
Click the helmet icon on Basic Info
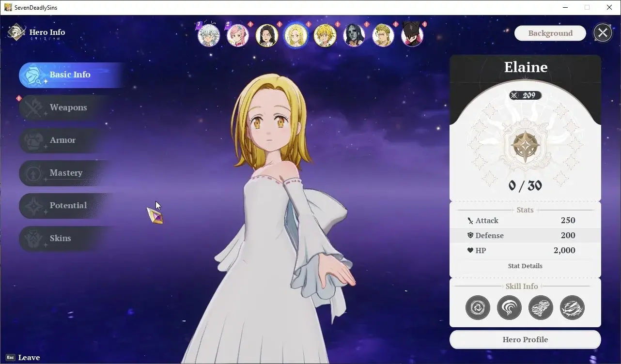[x=33, y=75]
